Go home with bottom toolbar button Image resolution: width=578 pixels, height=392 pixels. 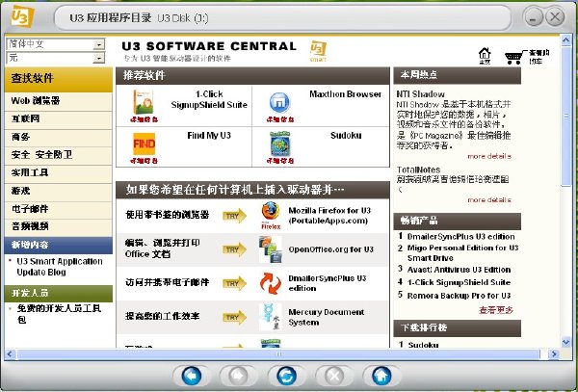coord(381,376)
